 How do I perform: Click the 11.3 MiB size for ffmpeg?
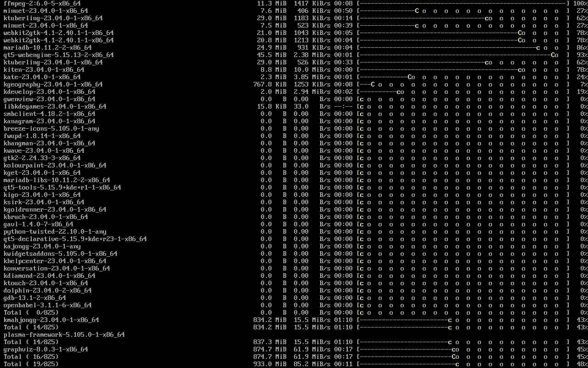pos(271,3)
